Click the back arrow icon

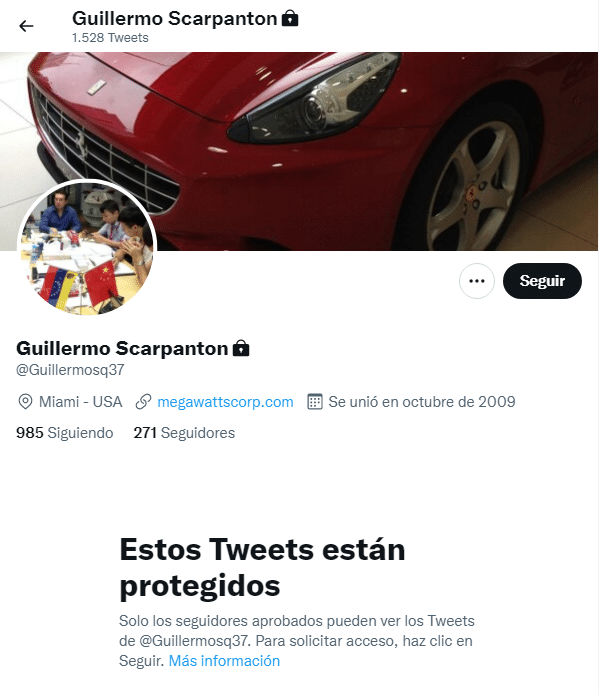pos(26,26)
